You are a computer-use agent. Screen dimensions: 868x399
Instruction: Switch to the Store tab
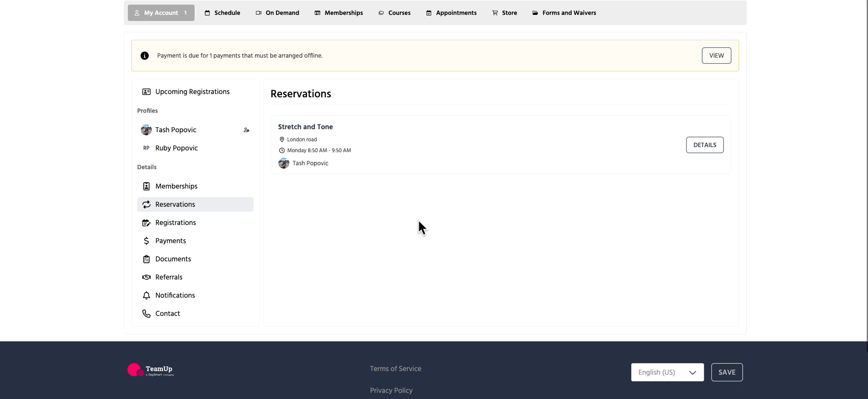coord(504,13)
